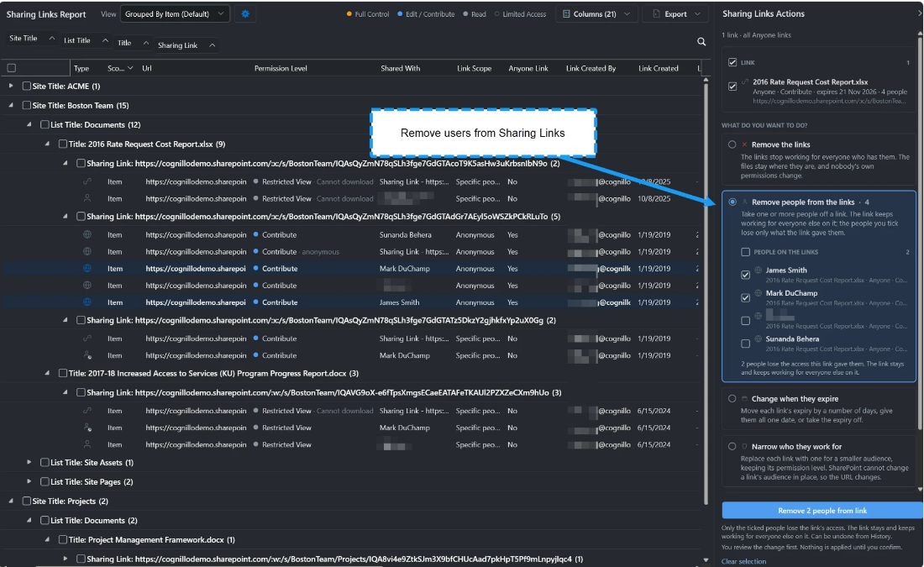The height and width of the screenshot is (567, 924).
Task: Expand List Title: Site Pages (2)
Action: coord(29,481)
